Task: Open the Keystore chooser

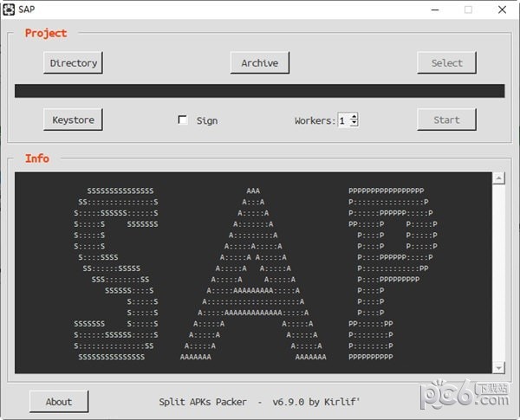Action: [73, 120]
